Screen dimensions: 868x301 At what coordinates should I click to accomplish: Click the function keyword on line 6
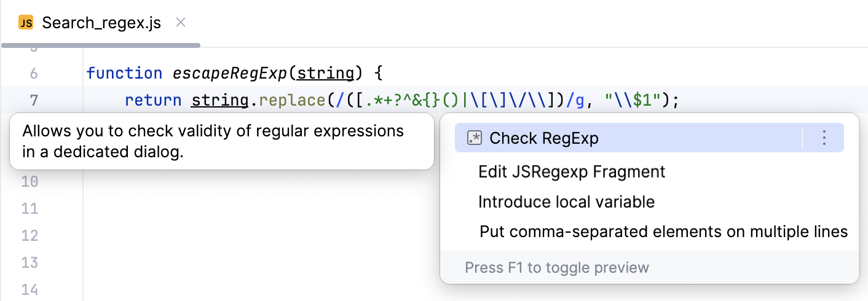[125, 74]
